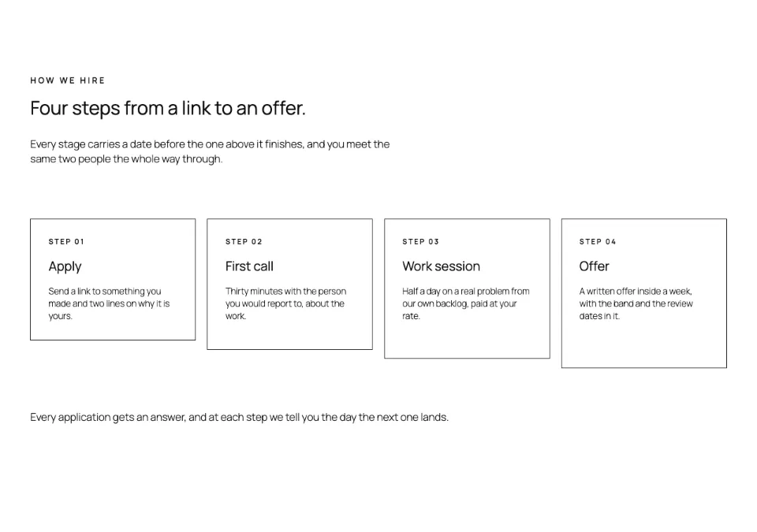Open the Step 04 Offer card
Viewport: 757px width, 532px height.
tap(644, 293)
